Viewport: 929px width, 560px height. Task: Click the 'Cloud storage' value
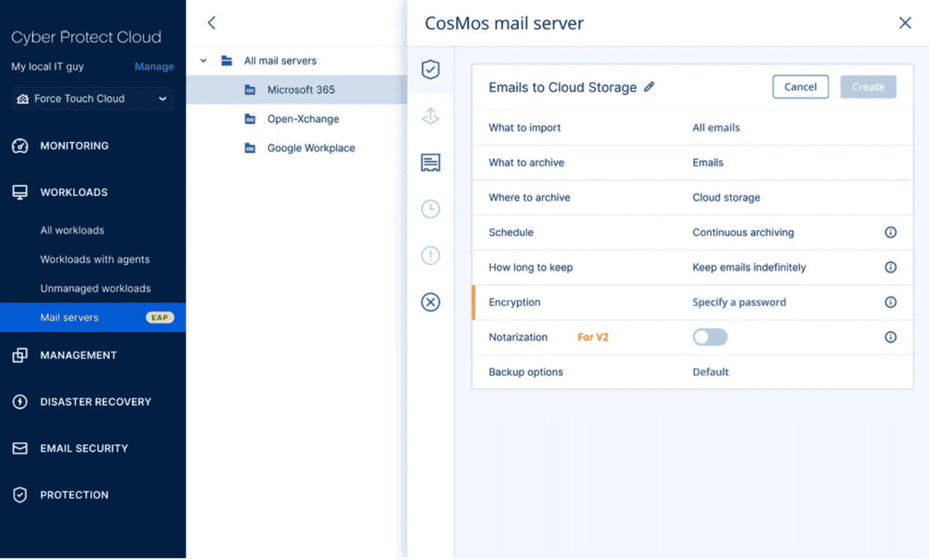point(726,197)
